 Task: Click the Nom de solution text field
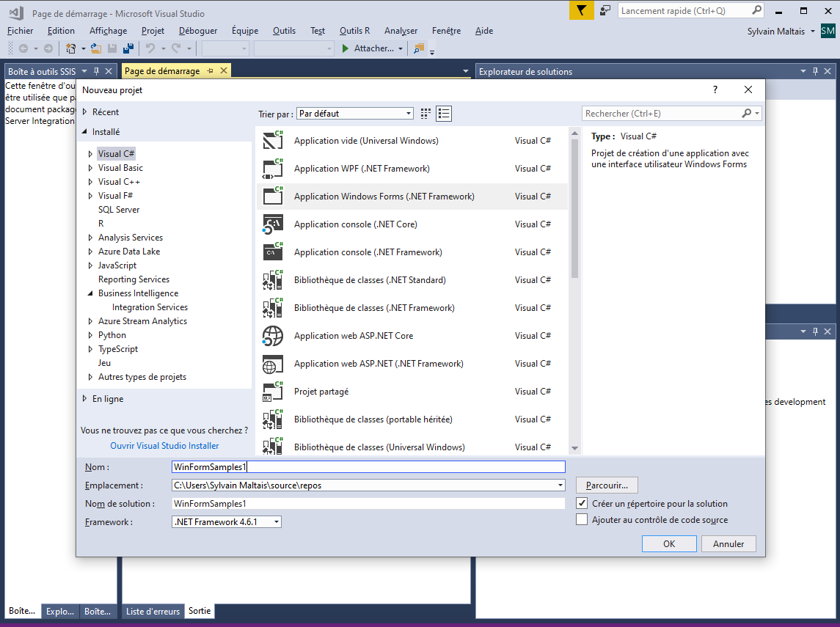368,504
